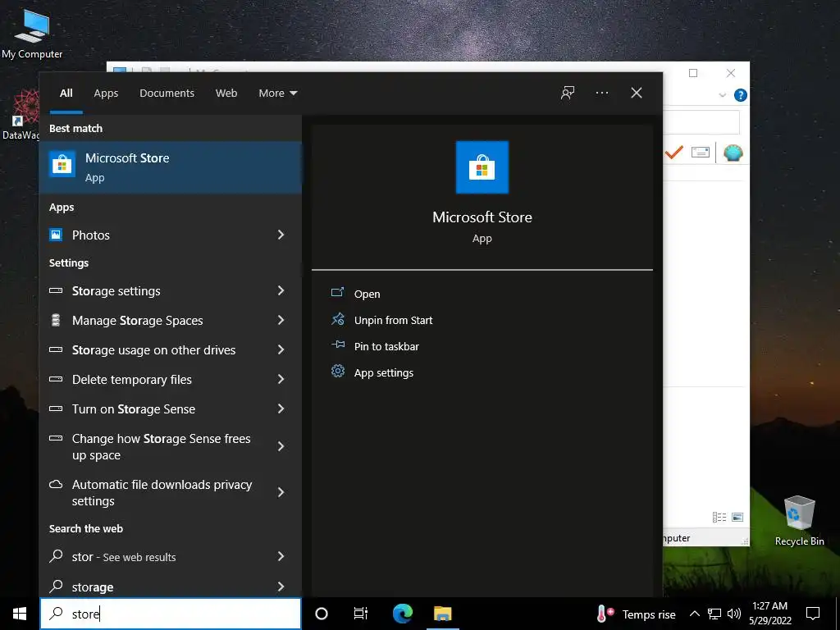Expand Turn on Storage Sense arrow
840x630 pixels.
(x=281, y=409)
